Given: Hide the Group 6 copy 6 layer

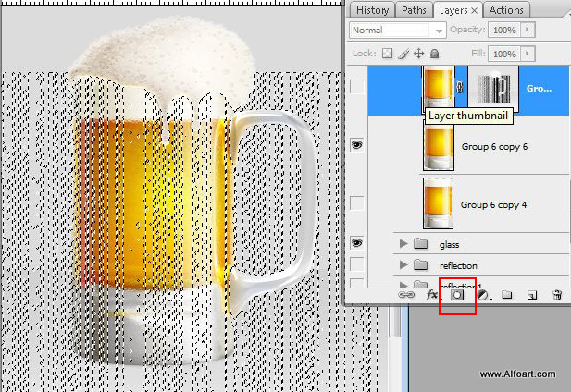Looking at the screenshot, I should [356, 145].
